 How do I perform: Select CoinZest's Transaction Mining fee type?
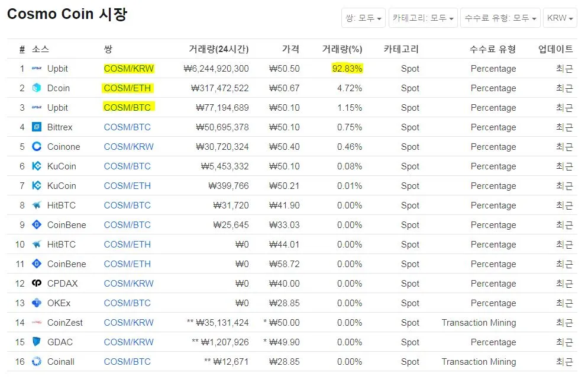coord(479,322)
